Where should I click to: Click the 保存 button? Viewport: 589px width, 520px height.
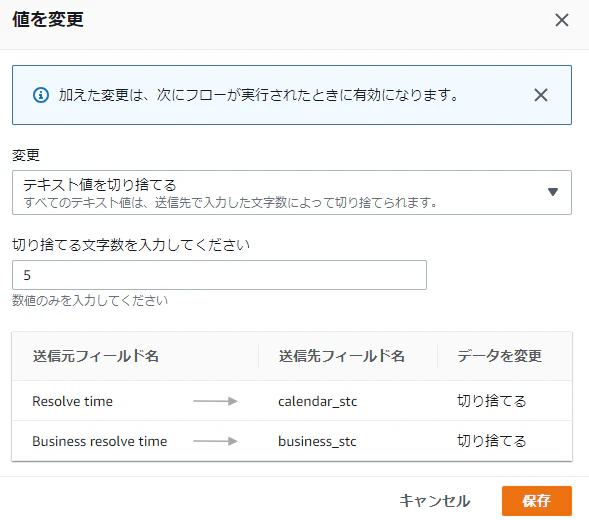tap(536, 501)
